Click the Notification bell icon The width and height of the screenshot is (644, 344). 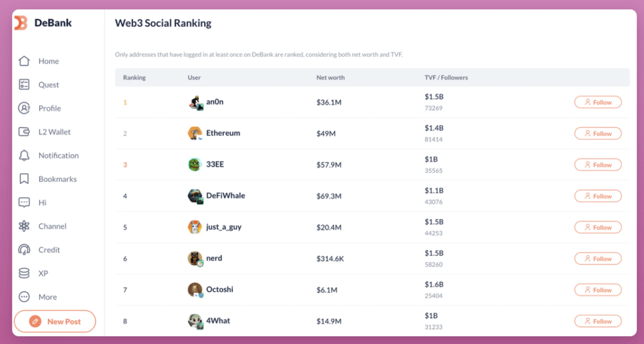24,155
